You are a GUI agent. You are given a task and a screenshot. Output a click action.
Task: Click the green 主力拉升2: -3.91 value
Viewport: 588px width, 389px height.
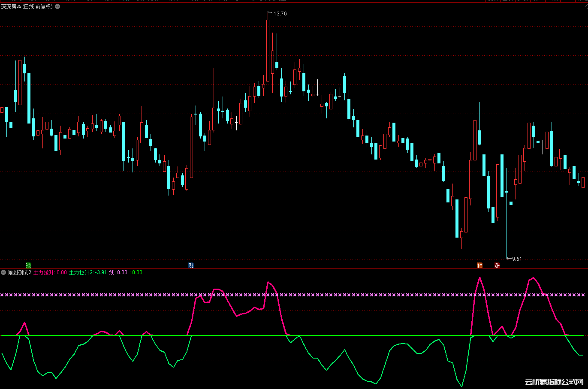click(x=88, y=272)
